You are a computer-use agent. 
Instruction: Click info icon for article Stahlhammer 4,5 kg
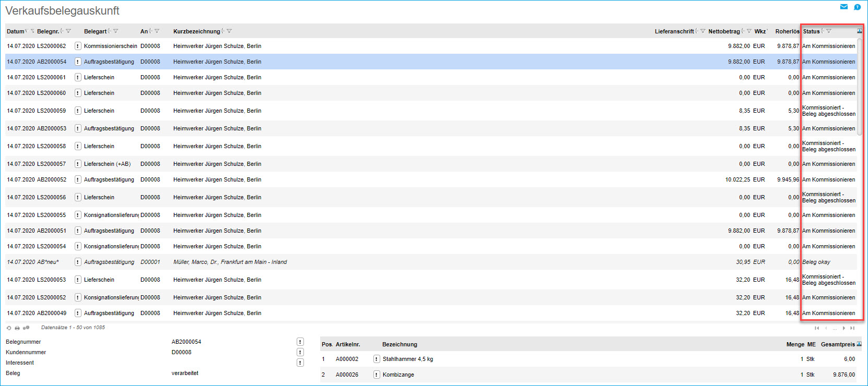click(x=377, y=359)
